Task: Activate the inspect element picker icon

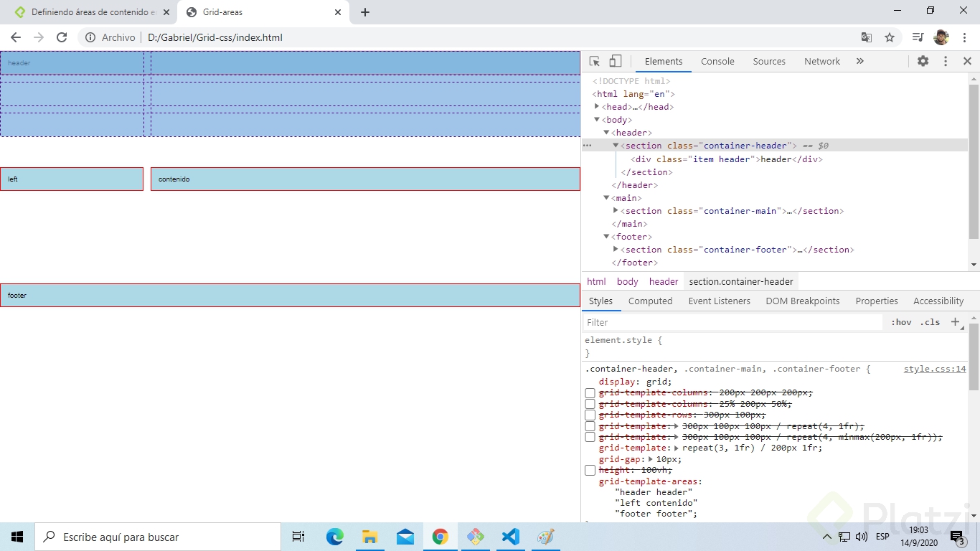Action: coord(594,61)
